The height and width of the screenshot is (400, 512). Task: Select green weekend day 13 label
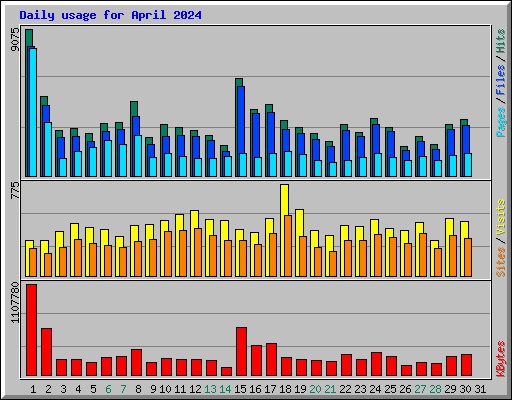point(210,389)
